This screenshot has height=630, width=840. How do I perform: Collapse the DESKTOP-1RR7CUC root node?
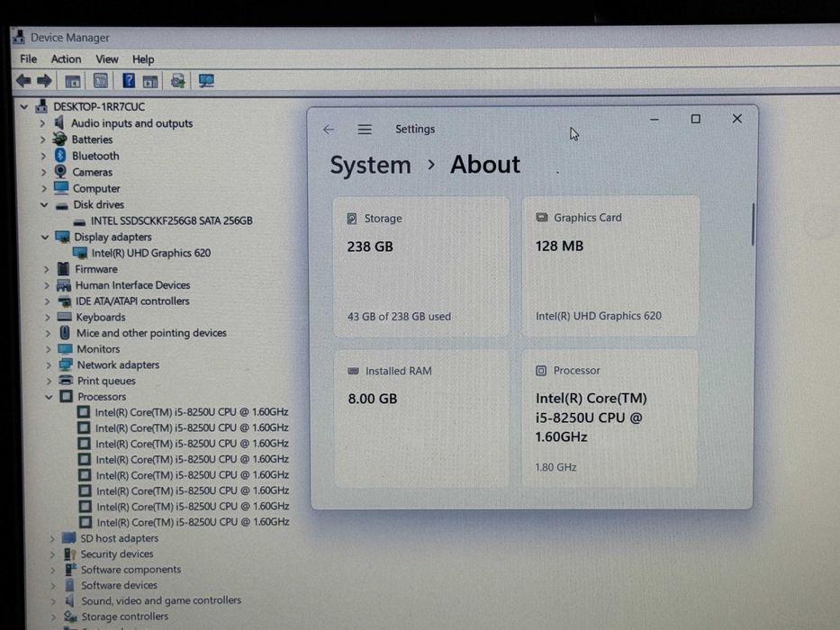point(24,106)
